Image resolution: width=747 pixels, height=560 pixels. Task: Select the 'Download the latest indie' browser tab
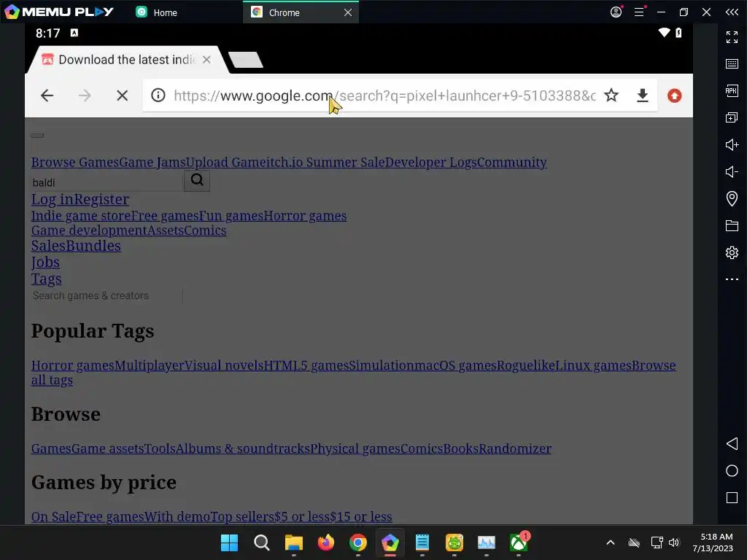[x=127, y=60]
